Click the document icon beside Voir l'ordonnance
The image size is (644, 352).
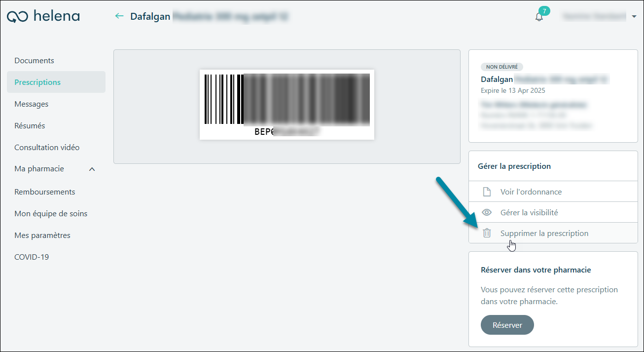[487, 192]
